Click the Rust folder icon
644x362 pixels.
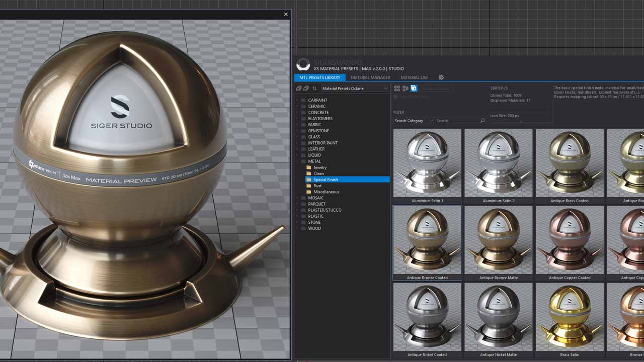(x=309, y=186)
